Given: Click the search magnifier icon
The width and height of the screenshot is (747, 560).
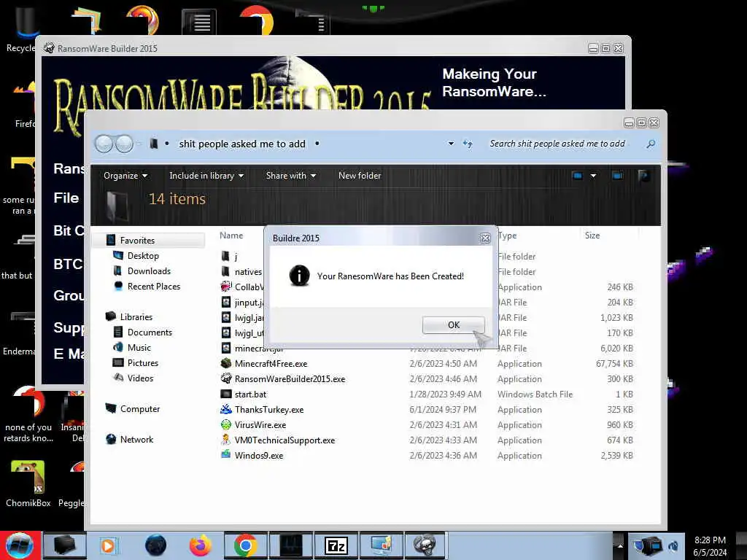Looking at the screenshot, I should [651, 144].
